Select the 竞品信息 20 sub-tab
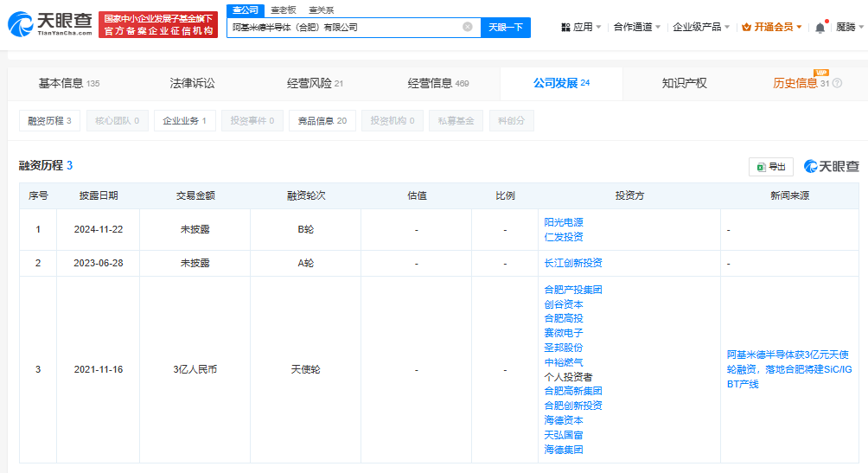 [322, 121]
